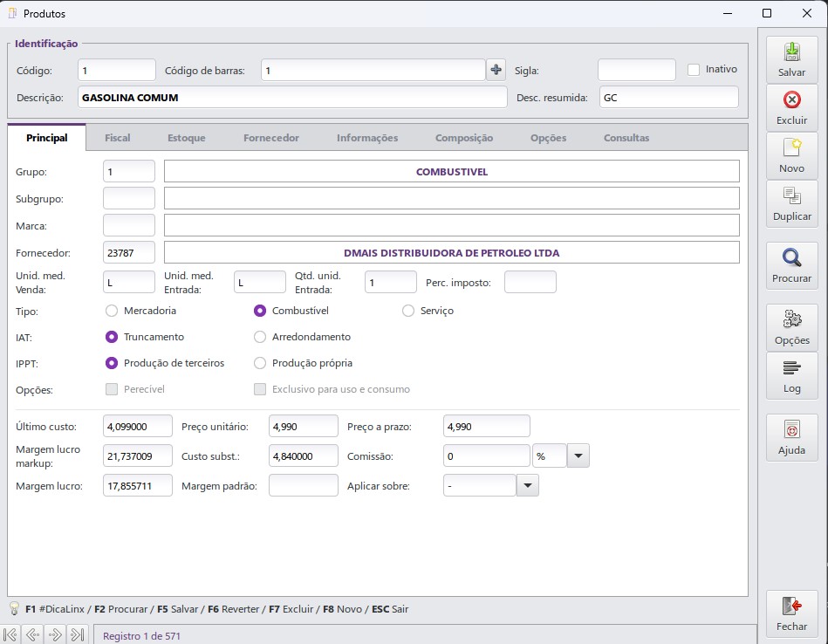828x644 pixels.
Task: Open search with the Procurar magnifier
Action: pyautogui.click(x=791, y=266)
